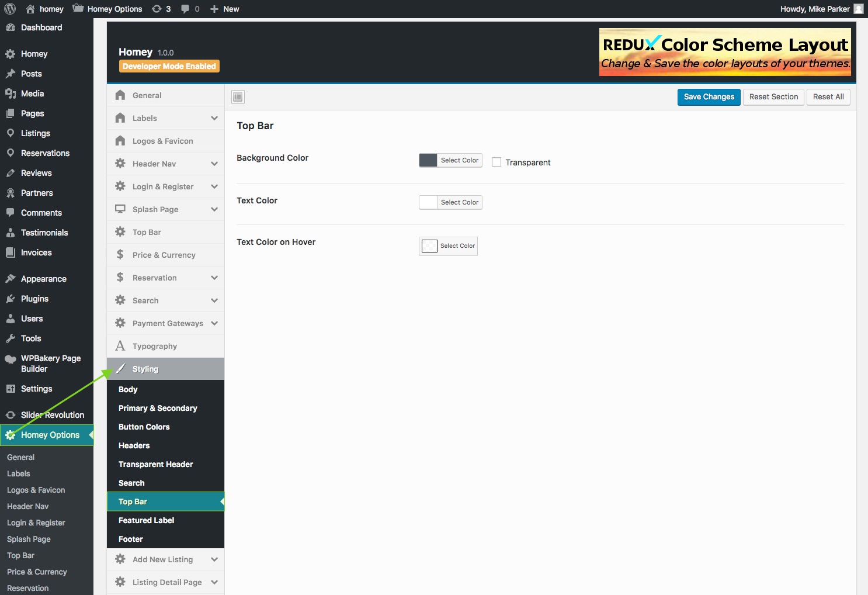The image size is (868, 595).
Task: Open Price & Currency in left submenu
Action: coord(37,572)
